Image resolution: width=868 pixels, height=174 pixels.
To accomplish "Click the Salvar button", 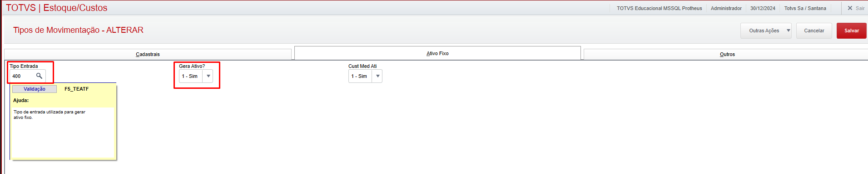I will pos(851,31).
